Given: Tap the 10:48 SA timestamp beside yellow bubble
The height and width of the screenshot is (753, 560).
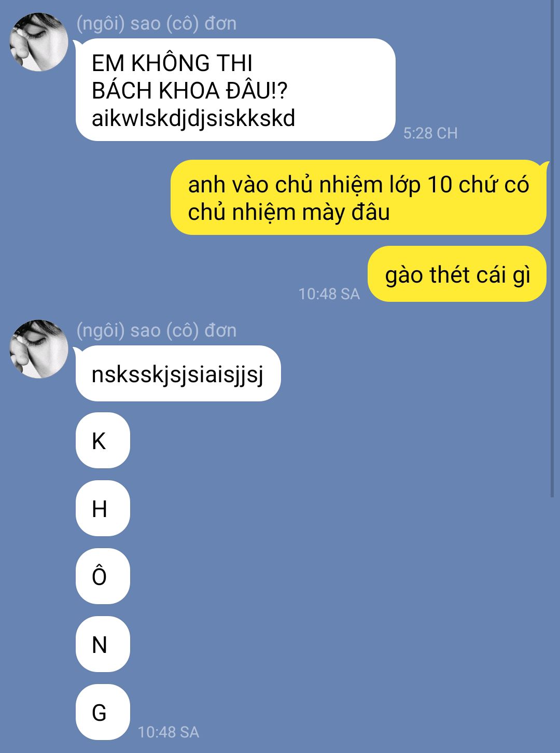Looking at the screenshot, I should pos(329,294).
